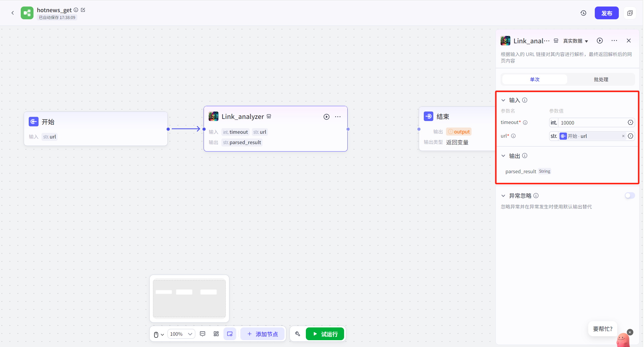This screenshot has width=644, height=347.
Task: Click the duplicate icon next to Publish
Action: pos(630,13)
